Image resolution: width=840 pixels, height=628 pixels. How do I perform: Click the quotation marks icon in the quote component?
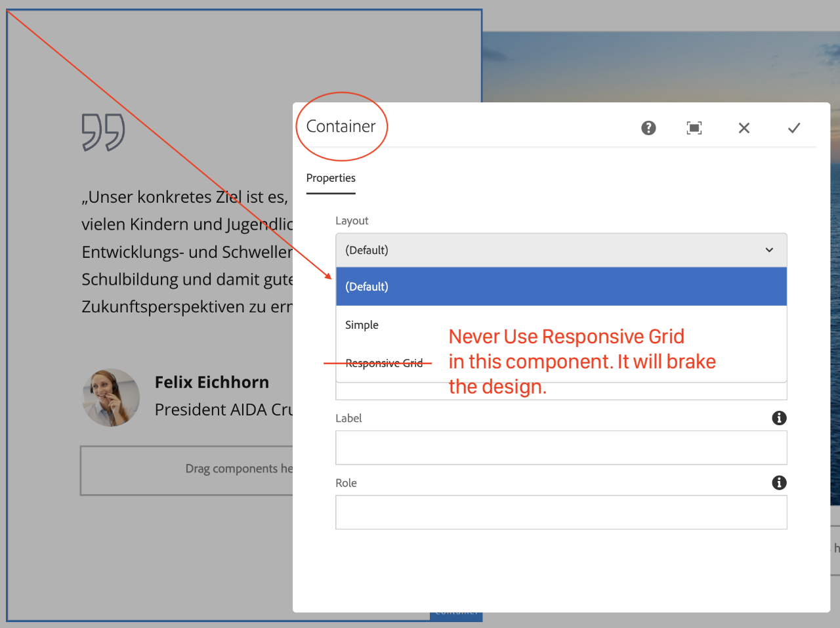pos(104,132)
